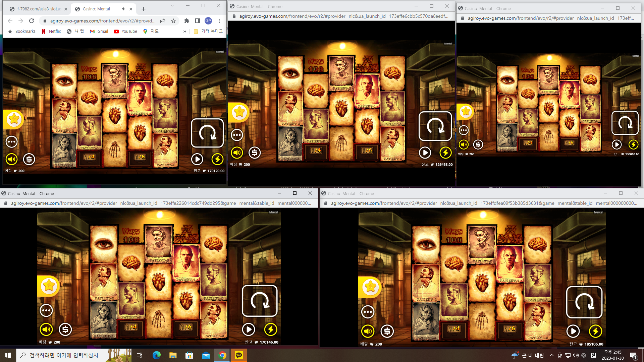The height and width of the screenshot is (362, 644).
Task: Go back in the tabbed Chrome window
Action: pos(10,21)
